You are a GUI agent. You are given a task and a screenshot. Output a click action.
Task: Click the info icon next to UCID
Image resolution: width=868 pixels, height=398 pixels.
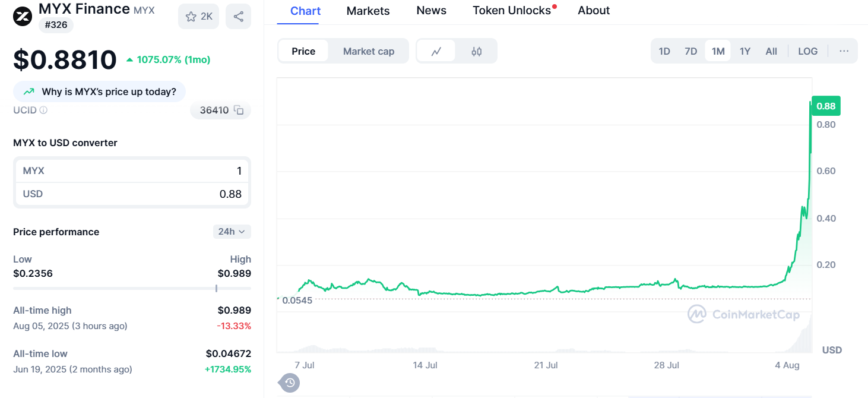(x=42, y=110)
